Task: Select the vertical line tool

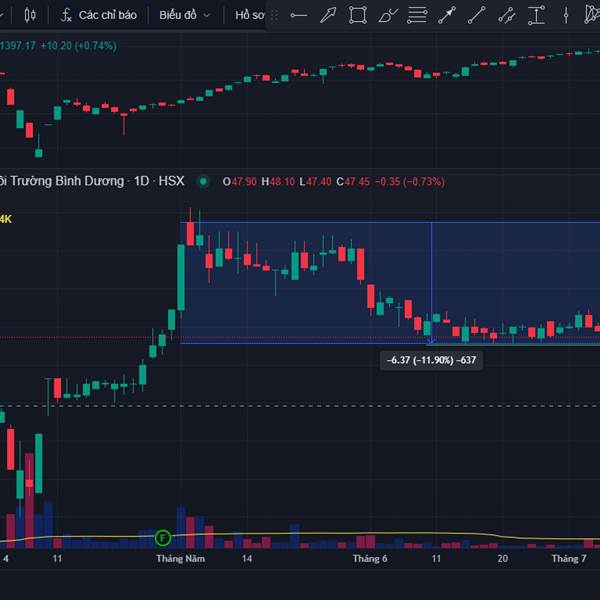Action: pyautogui.click(x=566, y=15)
